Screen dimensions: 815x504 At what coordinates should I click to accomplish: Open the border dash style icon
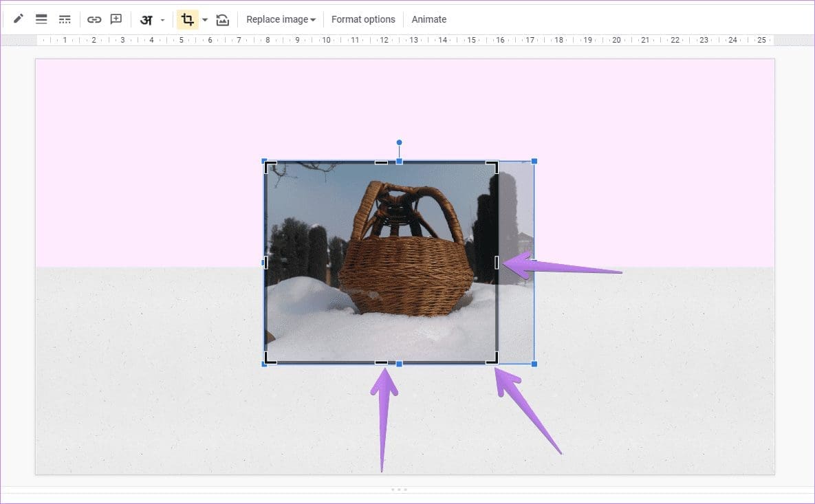pyautogui.click(x=65, y=19)
